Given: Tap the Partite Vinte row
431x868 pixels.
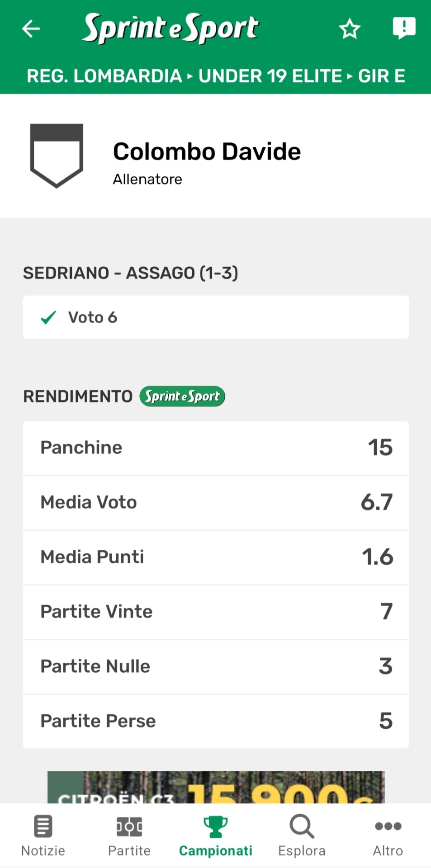Looking at the screenshot, I should pos(216,612).
